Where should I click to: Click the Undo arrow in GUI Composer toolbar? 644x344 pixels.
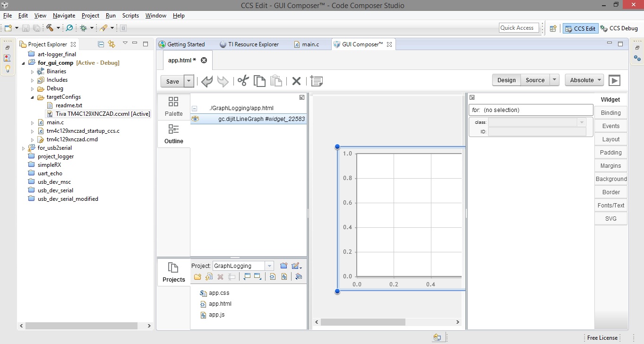click(x=207, y=81)
